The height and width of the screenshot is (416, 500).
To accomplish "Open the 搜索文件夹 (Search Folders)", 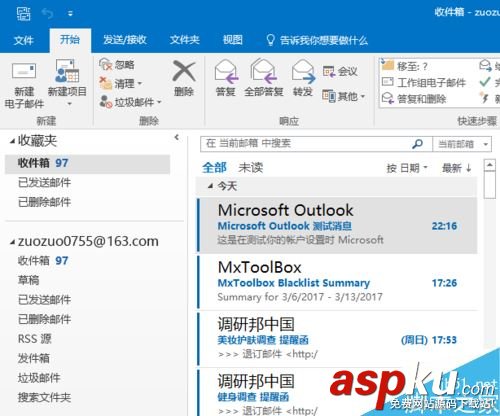I will tap(44, 397).
